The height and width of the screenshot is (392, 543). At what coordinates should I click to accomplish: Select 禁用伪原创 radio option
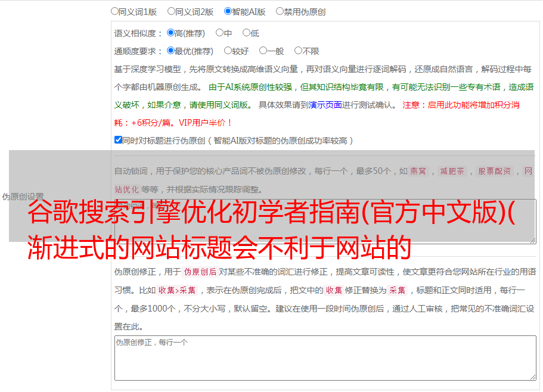coord(280,11)
